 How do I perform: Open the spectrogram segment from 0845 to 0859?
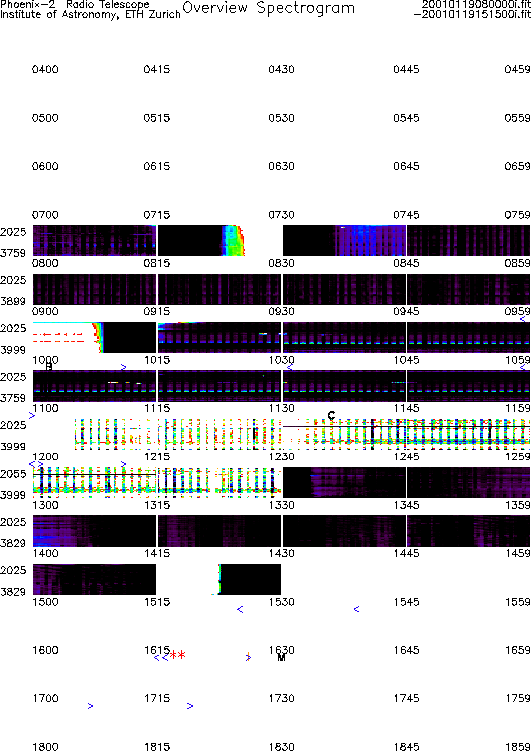coord(468,289)
